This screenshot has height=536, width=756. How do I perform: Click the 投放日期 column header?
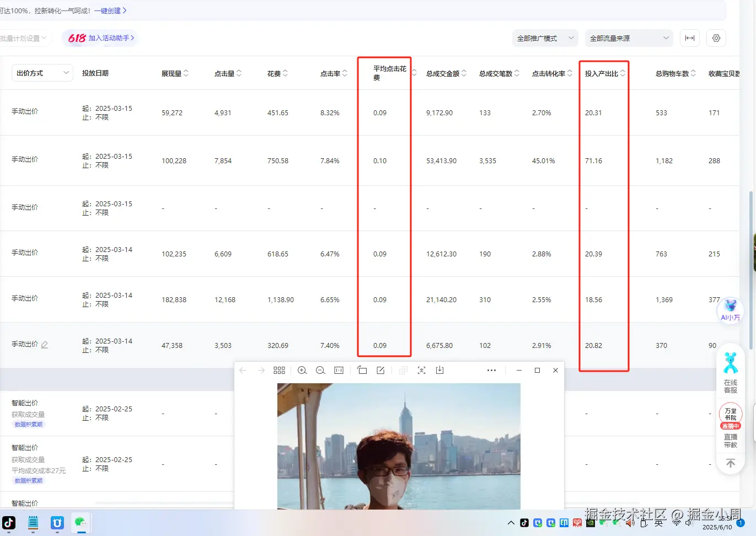[95, 73]
